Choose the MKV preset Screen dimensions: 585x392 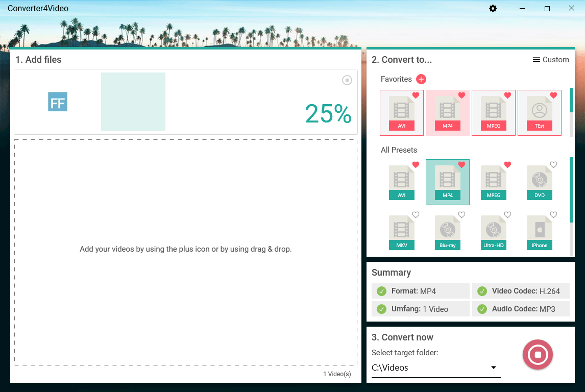point(401,232)
